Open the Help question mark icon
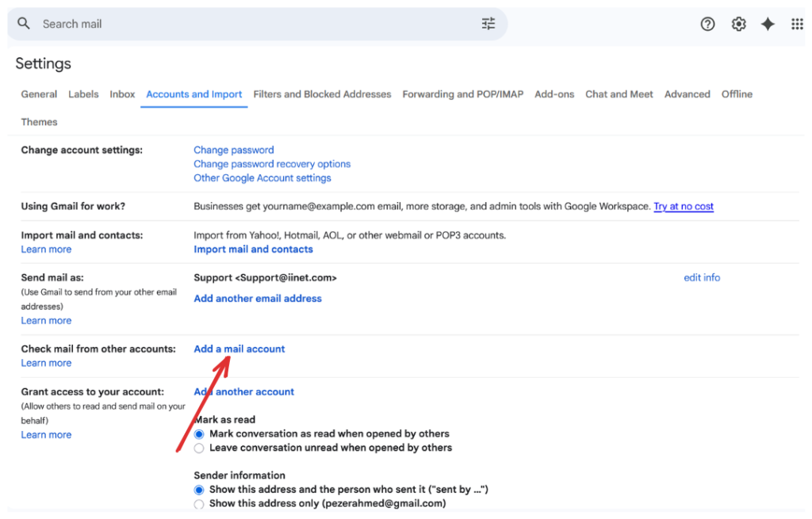The width and height of the screenshot is (812, 519). click(707, 24)
